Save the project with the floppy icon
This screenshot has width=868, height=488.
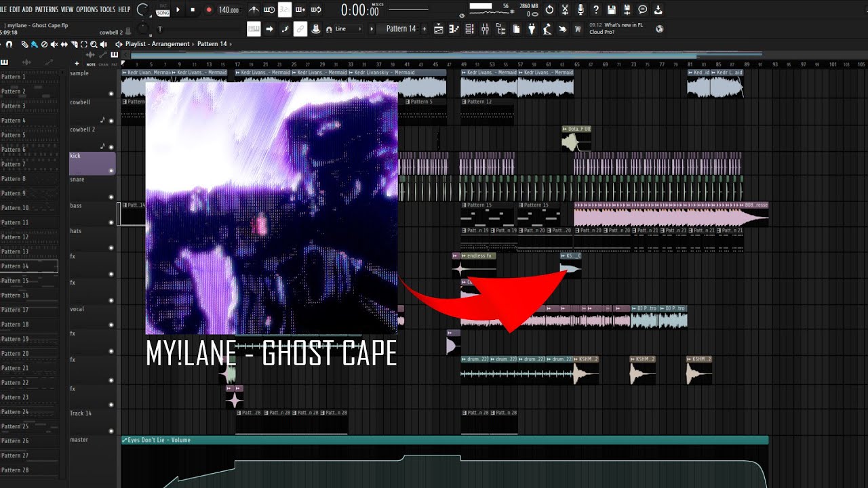tap(611, 9)
